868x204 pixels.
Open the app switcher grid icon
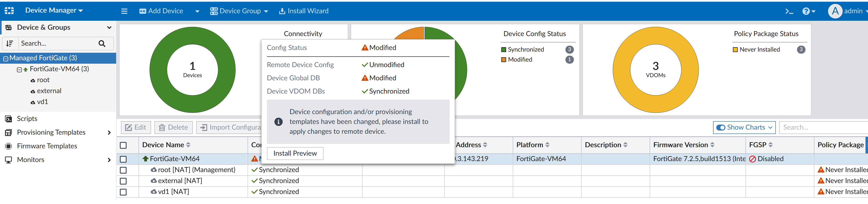(9, 11)
